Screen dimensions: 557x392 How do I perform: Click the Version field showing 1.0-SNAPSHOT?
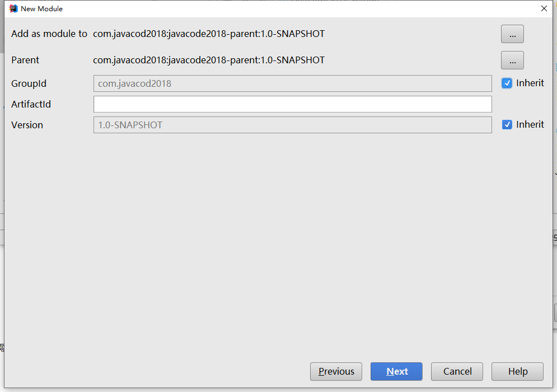coord(292,125)
